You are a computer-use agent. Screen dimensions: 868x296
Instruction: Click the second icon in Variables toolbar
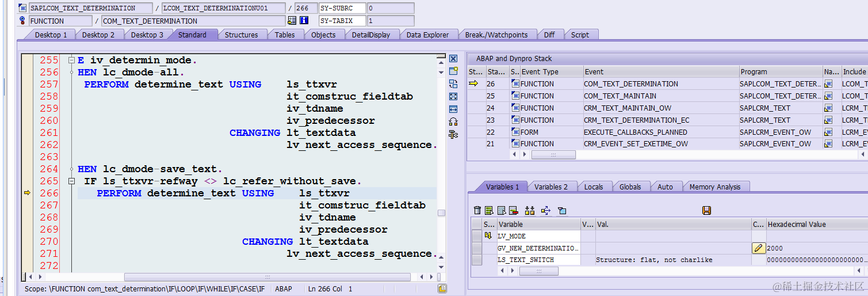[x=489, y=211]
